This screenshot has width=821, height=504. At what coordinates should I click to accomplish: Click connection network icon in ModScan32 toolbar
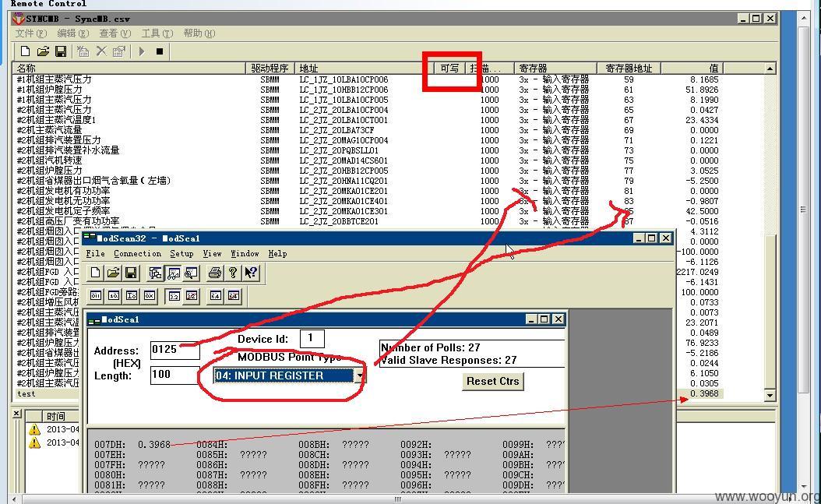[x=156, y=273]
